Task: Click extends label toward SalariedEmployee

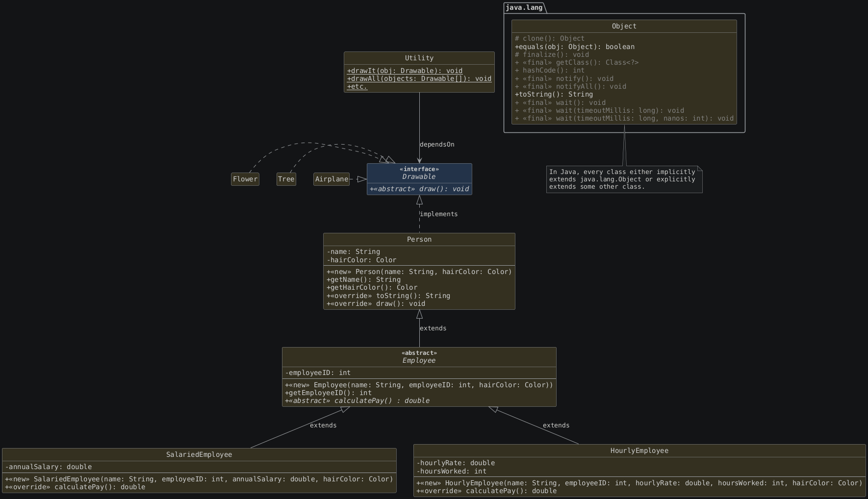Action: pyautogui.click(x=323, y=425)
